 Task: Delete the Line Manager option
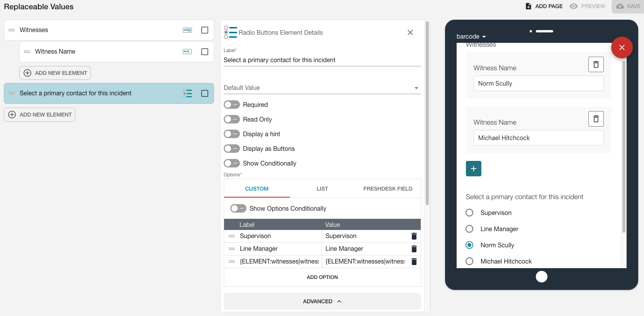pyautogui.click(x=414, y=249)
